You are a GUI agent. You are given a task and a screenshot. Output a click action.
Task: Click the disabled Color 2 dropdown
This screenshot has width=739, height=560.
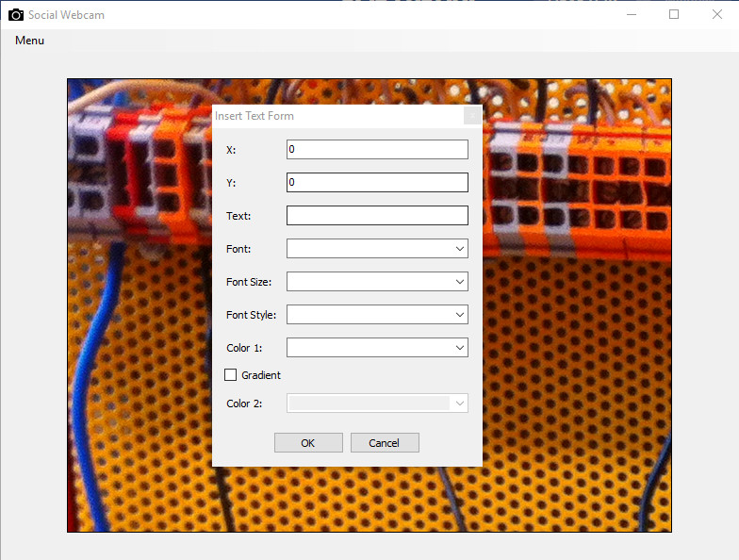coord(377,404)
